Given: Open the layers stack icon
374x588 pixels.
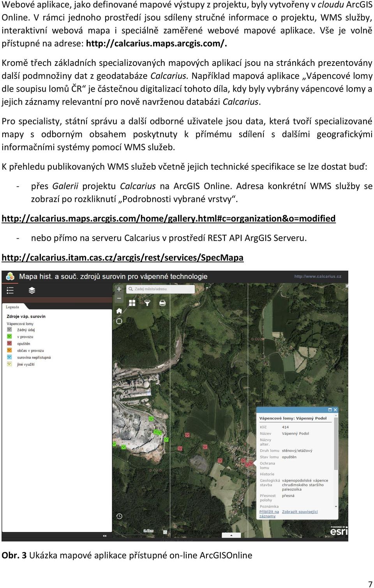Looking at the screenshot, I should (x=32, y=290).
